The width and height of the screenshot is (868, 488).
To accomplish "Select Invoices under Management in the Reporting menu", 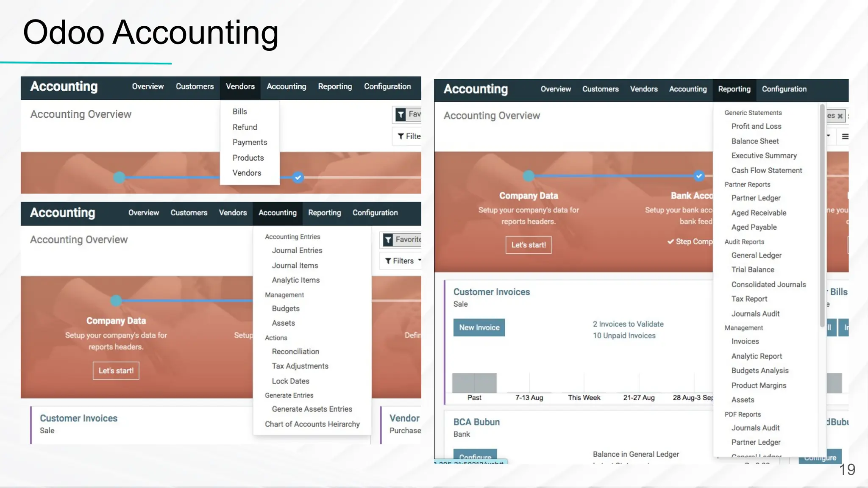I will (x=745, y=341).
